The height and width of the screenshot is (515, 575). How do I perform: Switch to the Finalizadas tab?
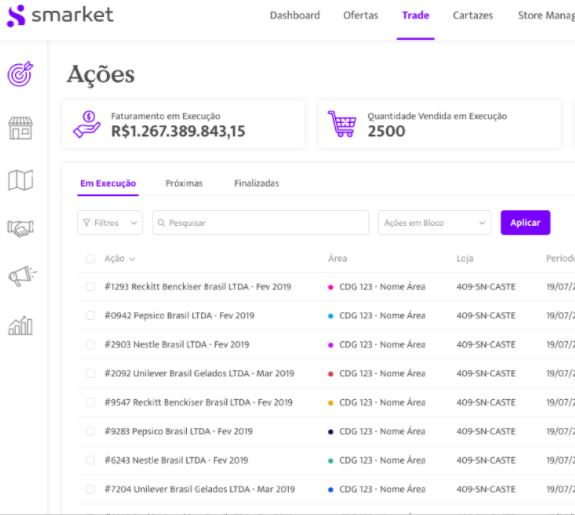coord(257,183)
